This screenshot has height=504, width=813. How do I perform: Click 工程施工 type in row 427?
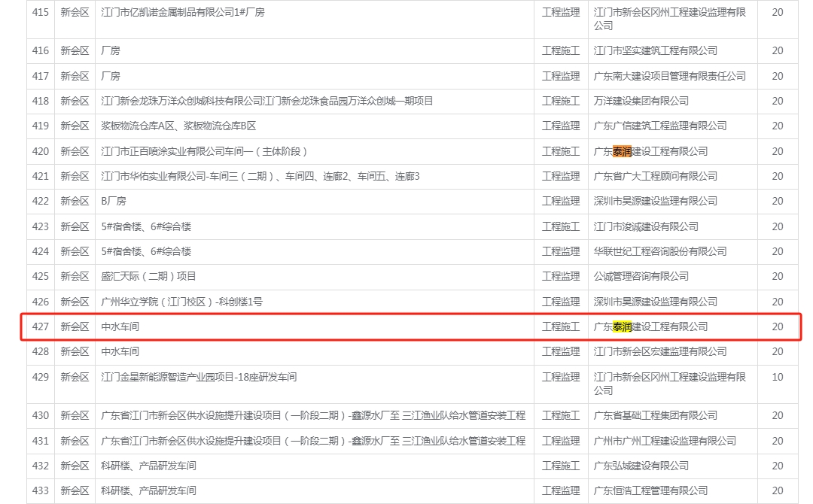pos(561,326)
